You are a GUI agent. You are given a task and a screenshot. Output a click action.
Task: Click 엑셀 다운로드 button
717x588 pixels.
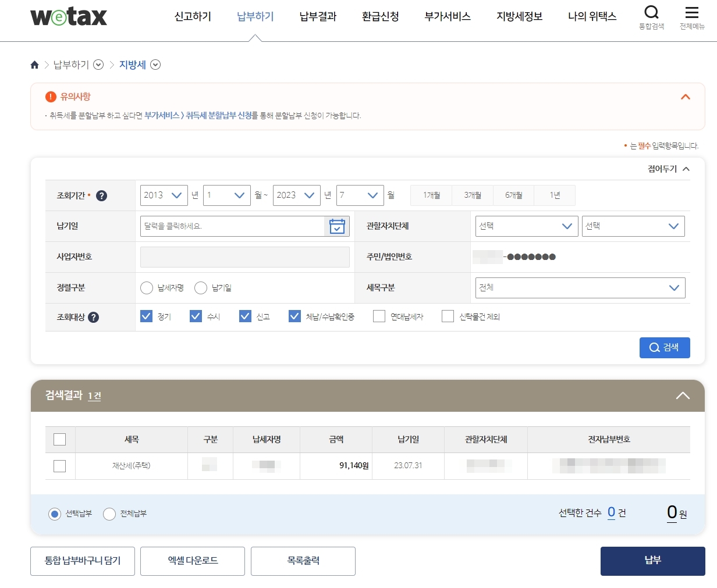pos(193,561)
